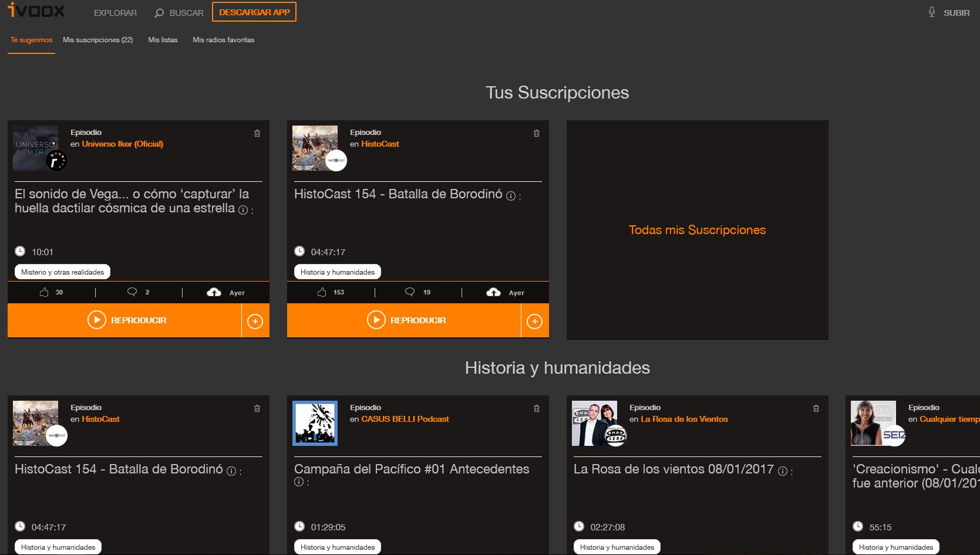Viewport: 980px width, 555px height.
Task: Switch to Mis suscripciones (22) tab
Action: click(98, 40)
